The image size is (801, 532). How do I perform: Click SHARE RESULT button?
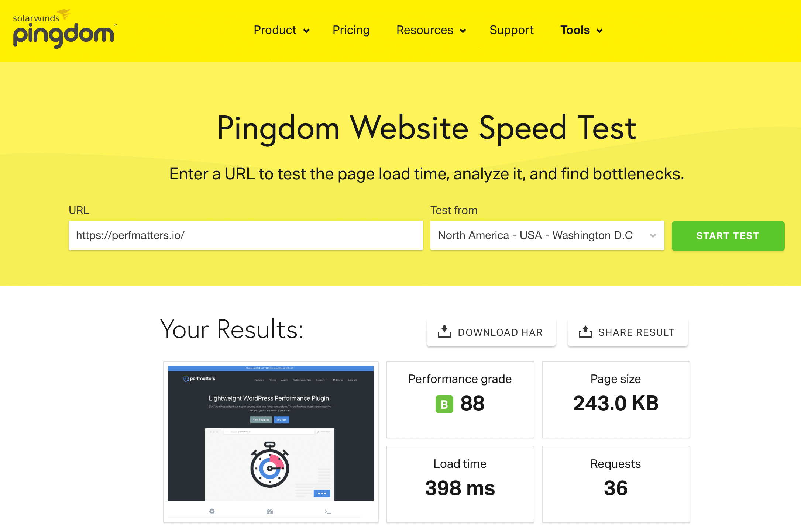(x=627, y=332)
